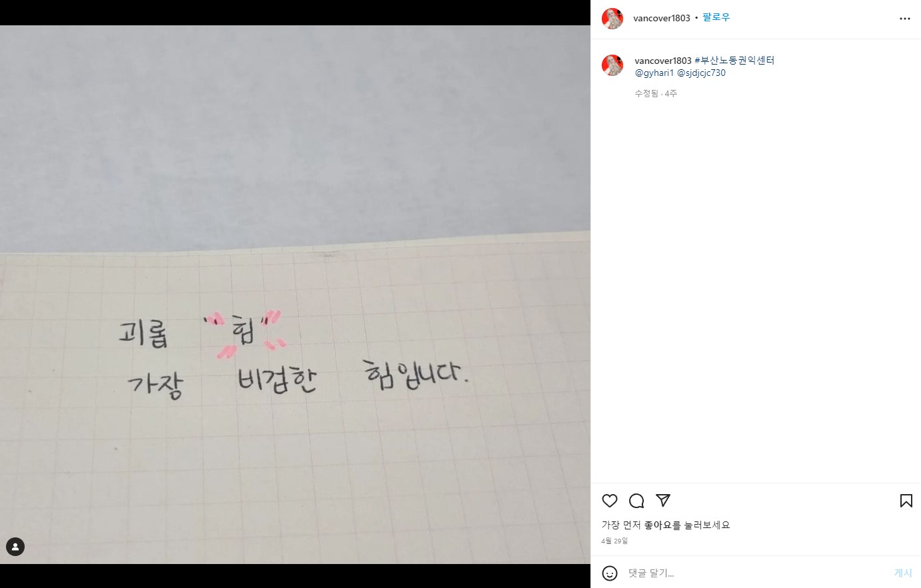Screen dimensions: 921x588
Task: Open the emoji picker smiley icon
Action: pos(610,573)
